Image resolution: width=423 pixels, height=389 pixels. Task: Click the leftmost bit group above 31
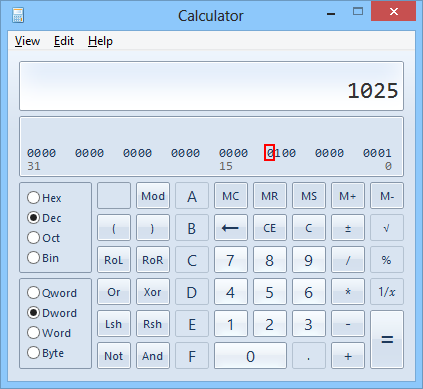click(x=41, y=153)
